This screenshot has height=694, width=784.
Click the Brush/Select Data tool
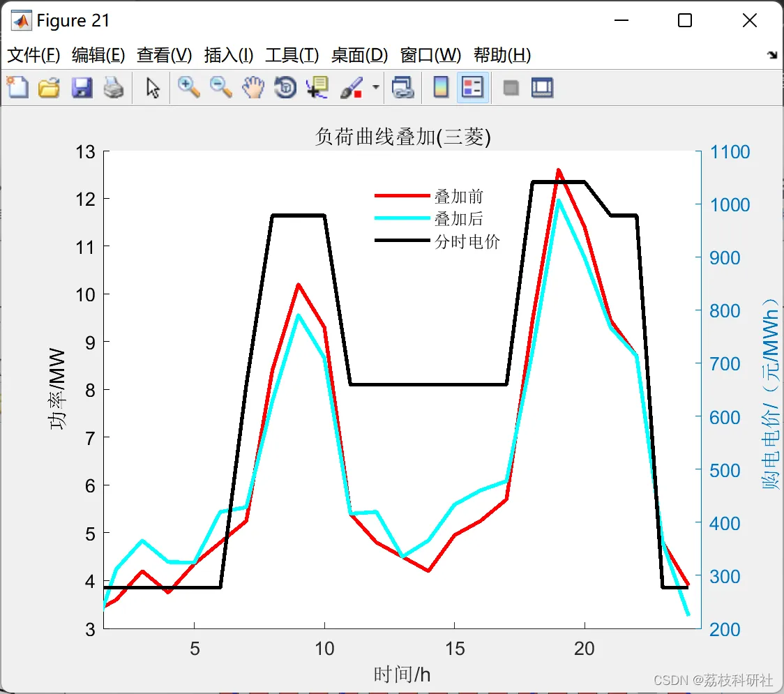tap(352, 87)
